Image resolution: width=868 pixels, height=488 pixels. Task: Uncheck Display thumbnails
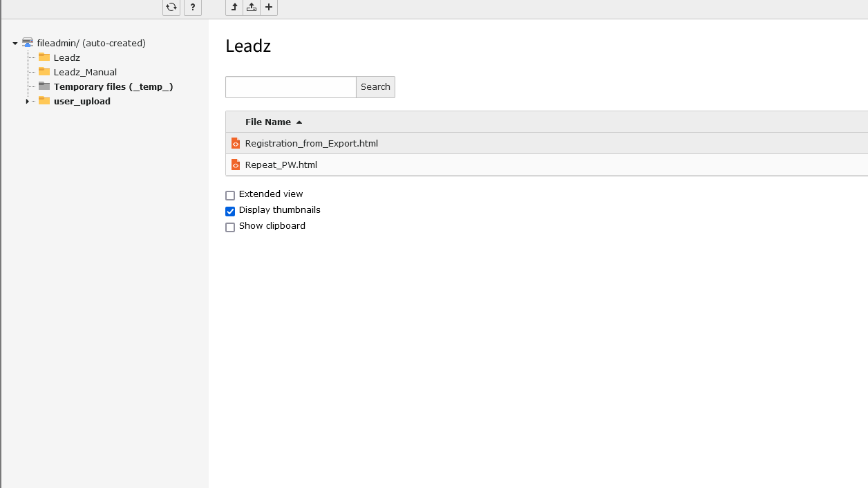tap(230, 212)
